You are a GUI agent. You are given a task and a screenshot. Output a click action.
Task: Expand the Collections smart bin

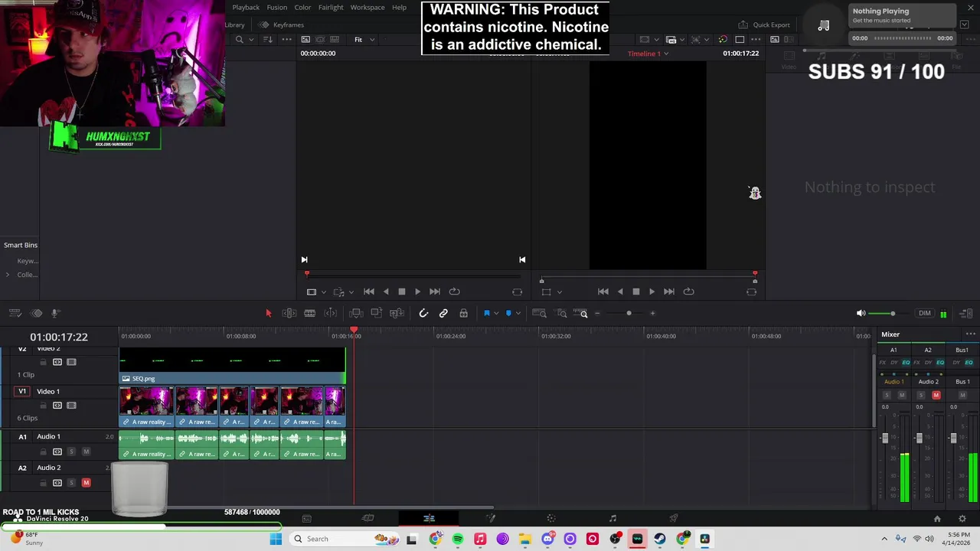(x=8, y=275)
